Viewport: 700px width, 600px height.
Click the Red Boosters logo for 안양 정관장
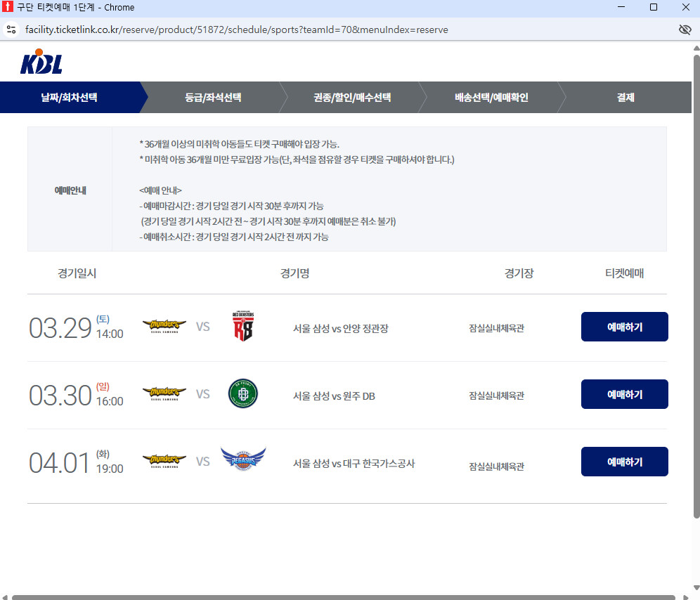click(242, 326)
